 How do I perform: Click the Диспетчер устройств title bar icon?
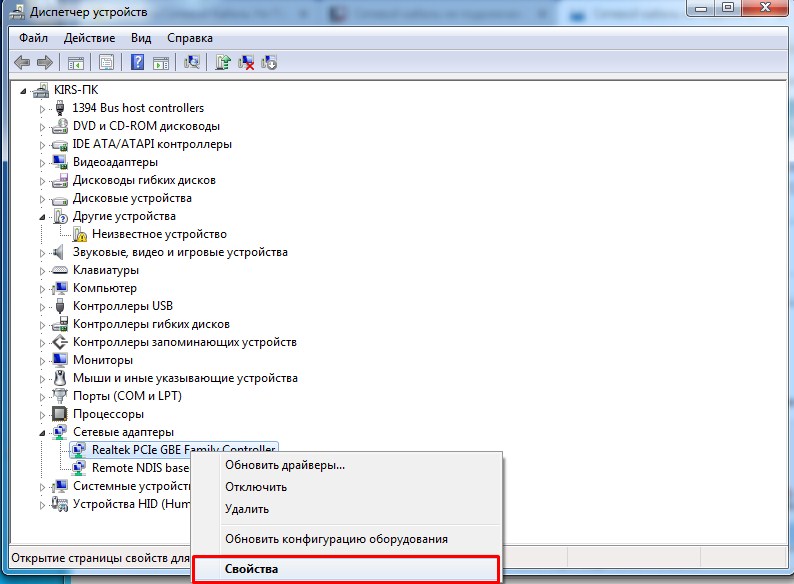click(x=17, y=12)
